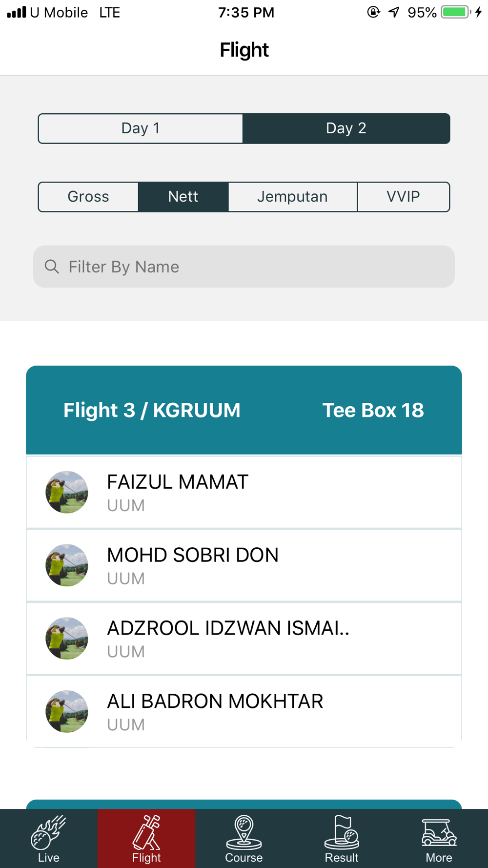Tap the location arrow status icon
Viewport: 488px width, 868px height.
tap(394, 12)
